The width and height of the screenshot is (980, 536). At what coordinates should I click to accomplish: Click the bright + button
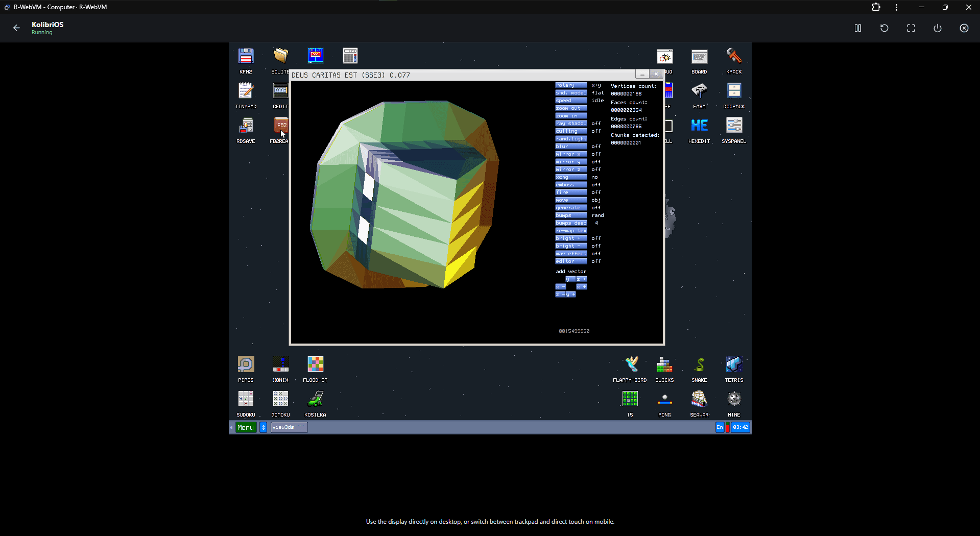[571, 238]
